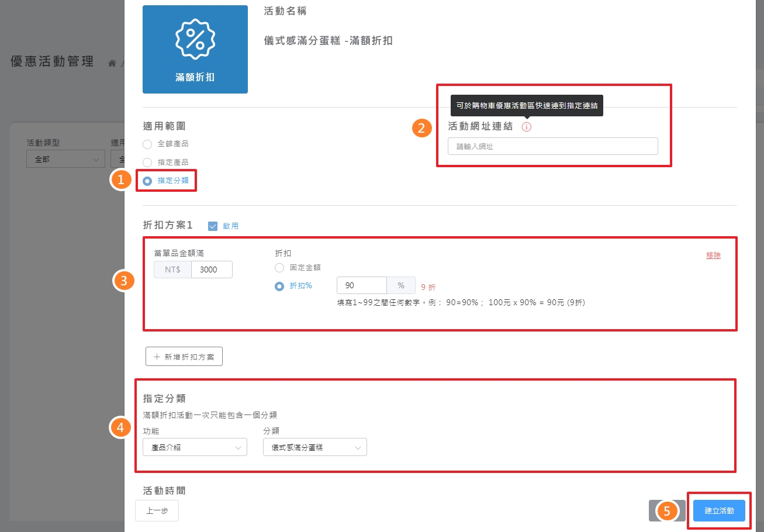Toggle the 啟用 checkbox for 折扣方案1
This screenshot has height=532, width=764.
tap(213, 226)
